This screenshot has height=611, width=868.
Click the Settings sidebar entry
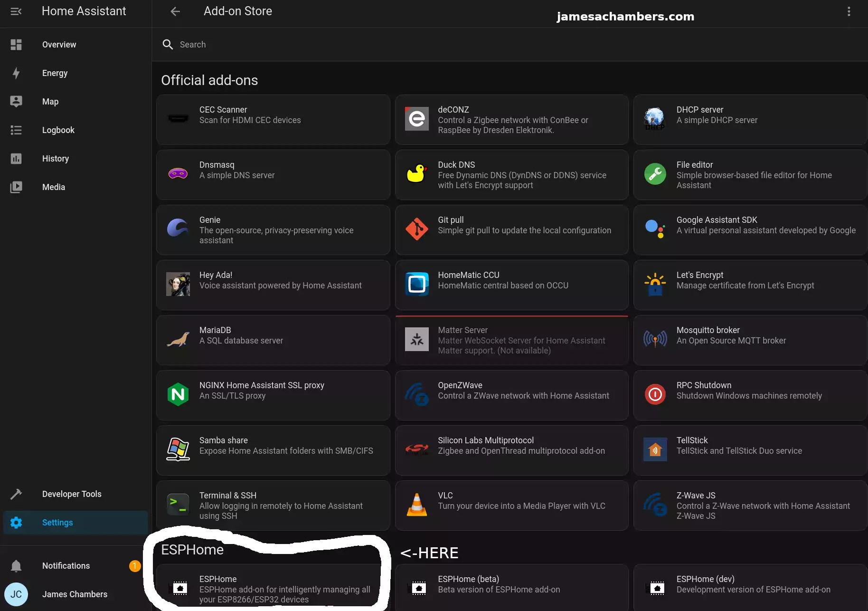pyautogui.click(x=57, y=523)
